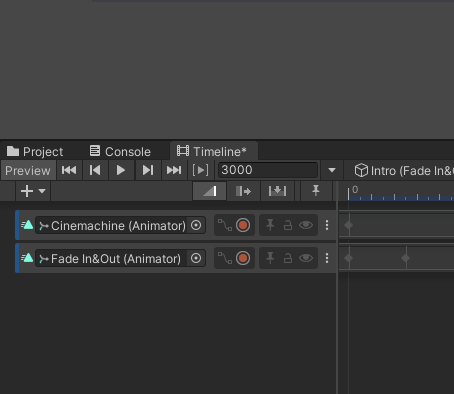Screen dimensions: 454x394
Task: Lock the Fade In&Out track
Action: [288, 258]
